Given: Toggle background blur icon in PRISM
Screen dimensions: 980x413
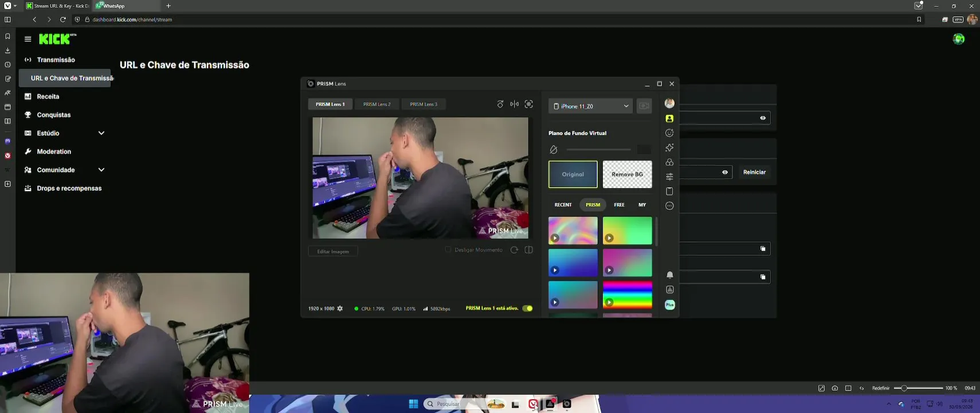Looking at the screenshot, I should click(x=554, y=150).
